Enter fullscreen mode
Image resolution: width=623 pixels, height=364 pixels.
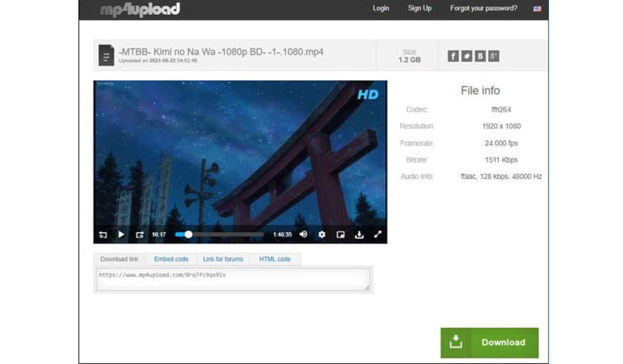click(378, 234)
